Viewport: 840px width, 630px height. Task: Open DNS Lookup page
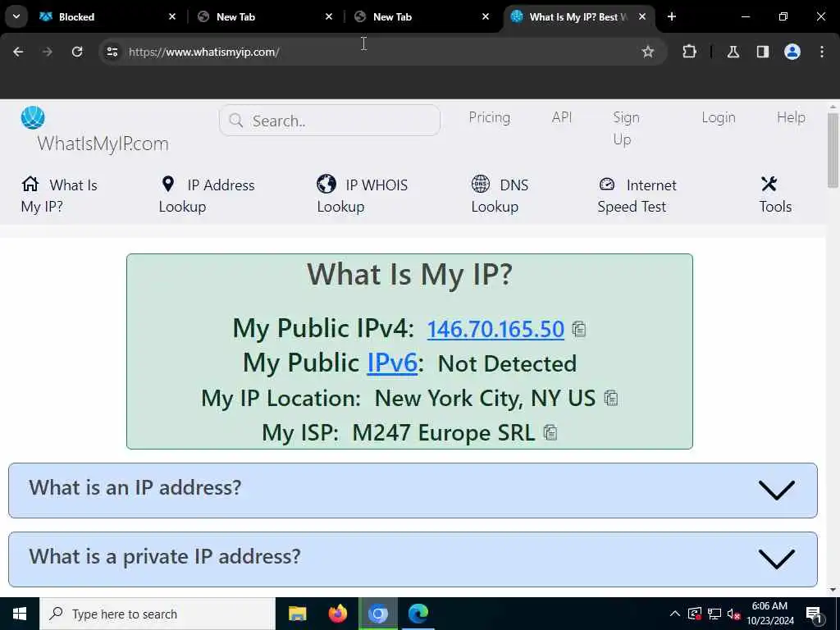pos(500,195)
